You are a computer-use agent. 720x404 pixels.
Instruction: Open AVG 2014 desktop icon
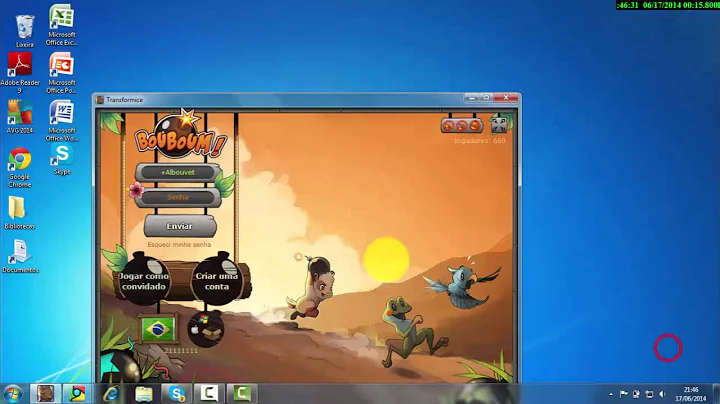pyautogui.click(x=20, y=117)
